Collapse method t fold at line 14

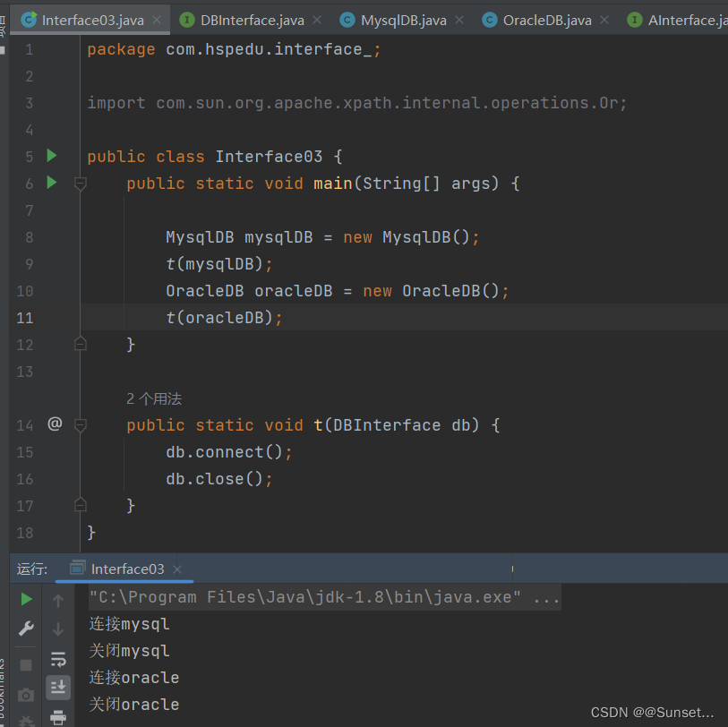(x=81, y=424)
